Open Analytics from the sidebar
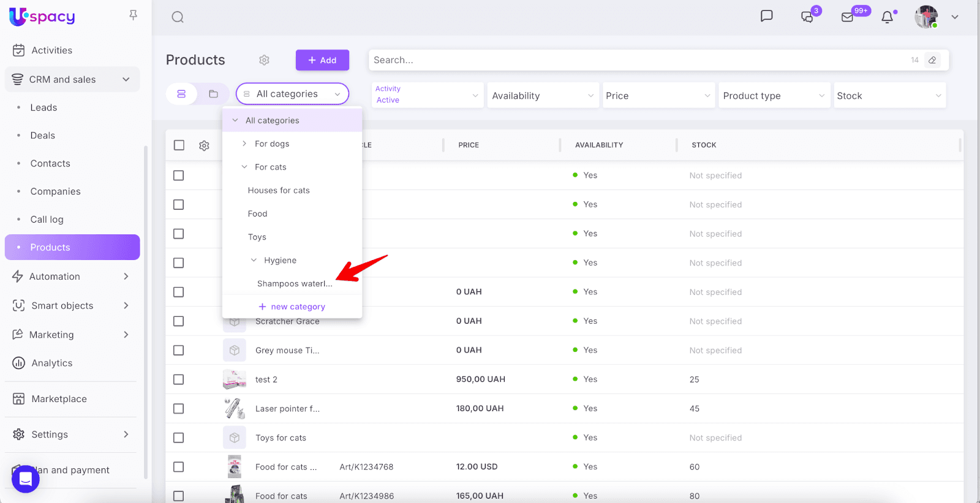The image size is (980, 503). 52,363
